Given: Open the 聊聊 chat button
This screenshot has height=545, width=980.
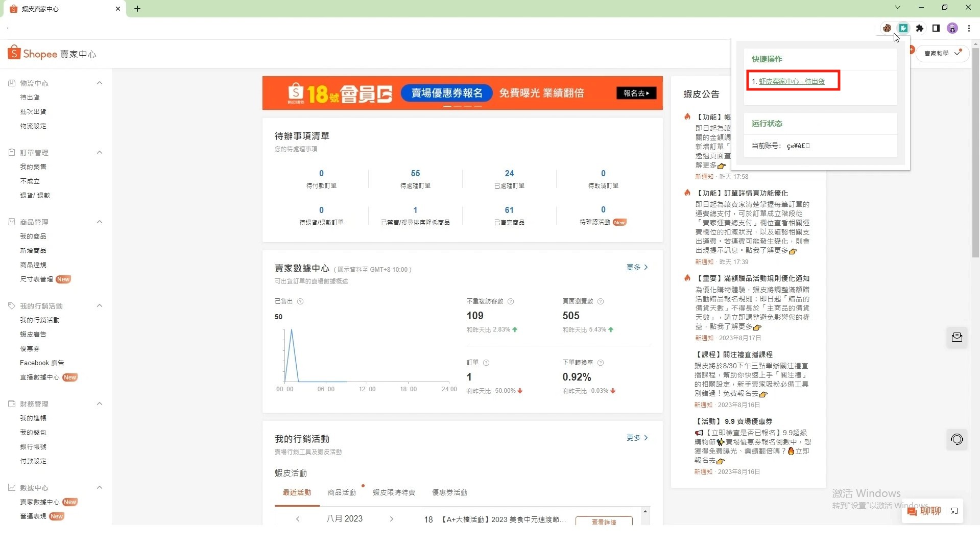Looking at the screenshot, I should [x=924, y=511].
